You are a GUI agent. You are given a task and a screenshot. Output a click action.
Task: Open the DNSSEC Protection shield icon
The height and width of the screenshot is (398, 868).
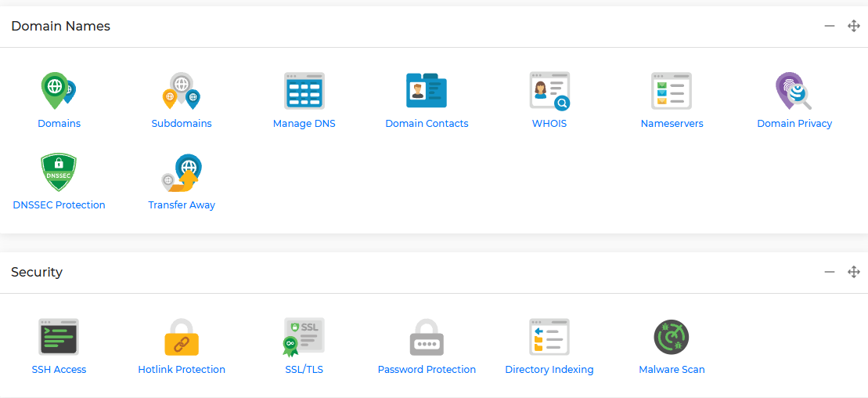59,172
